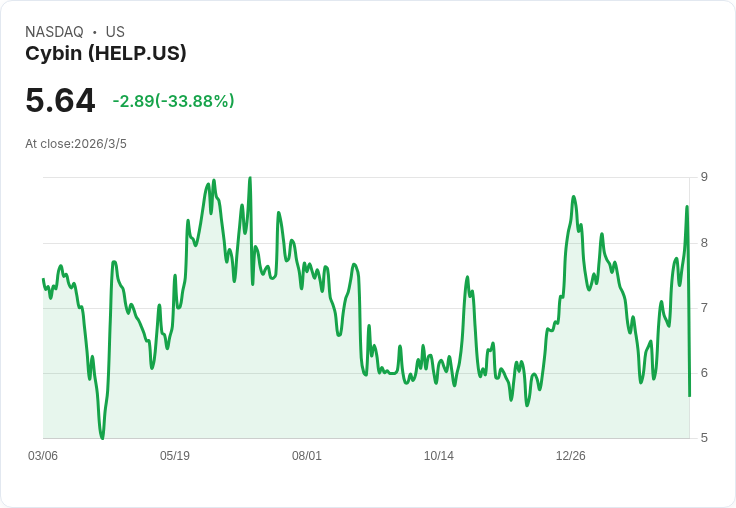Screen dimensions: 736x508
Task: Click the final data point of price line
Action: click(x=689, y=396)
